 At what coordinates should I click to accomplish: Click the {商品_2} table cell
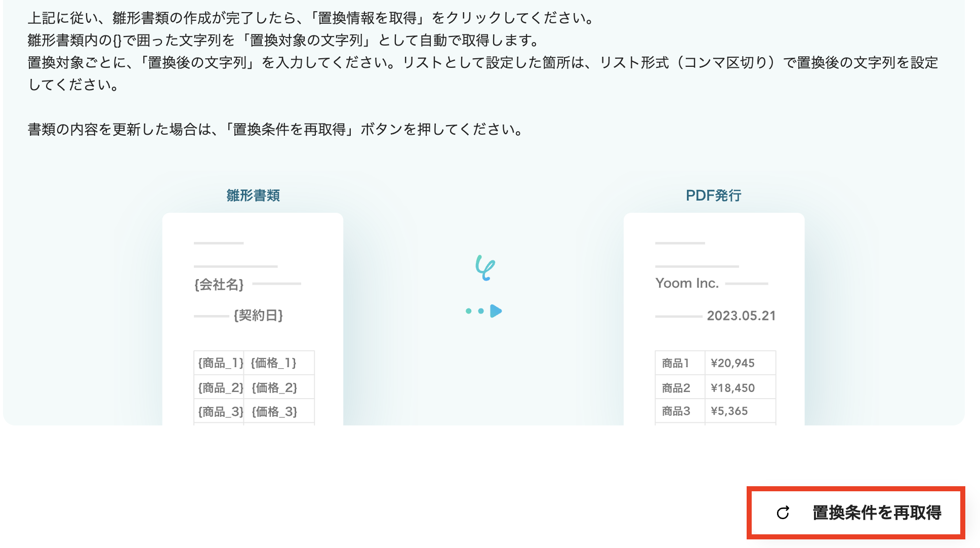[220, 388]
